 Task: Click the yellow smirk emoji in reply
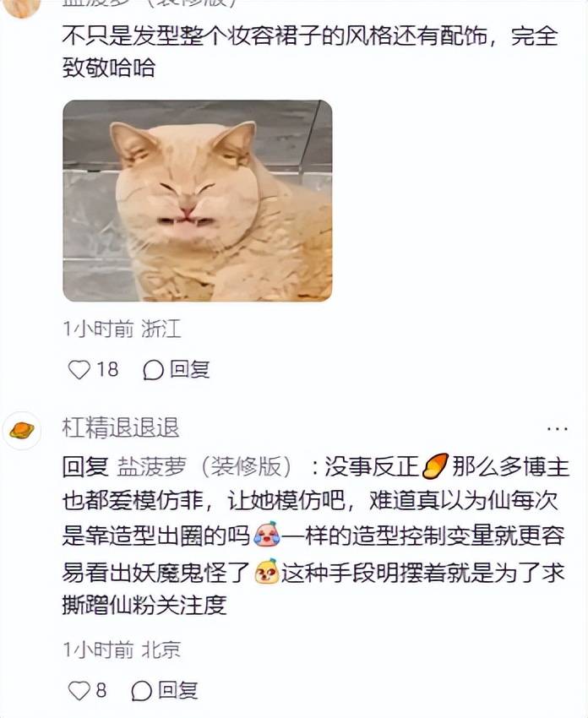[x=267, y=572]
